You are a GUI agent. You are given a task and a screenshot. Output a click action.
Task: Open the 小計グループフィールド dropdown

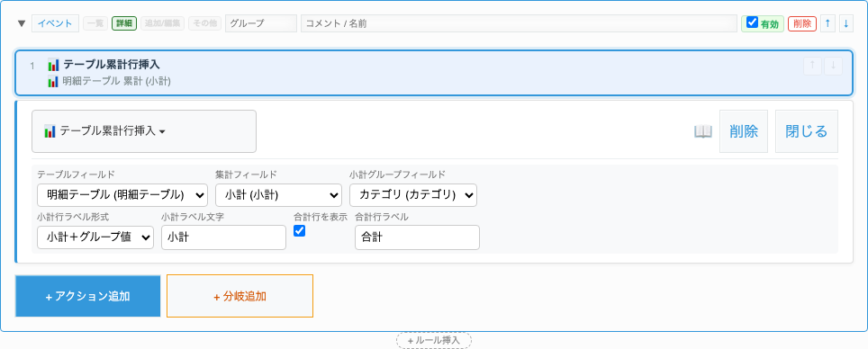pyautogui.click(x=413, y=194)
